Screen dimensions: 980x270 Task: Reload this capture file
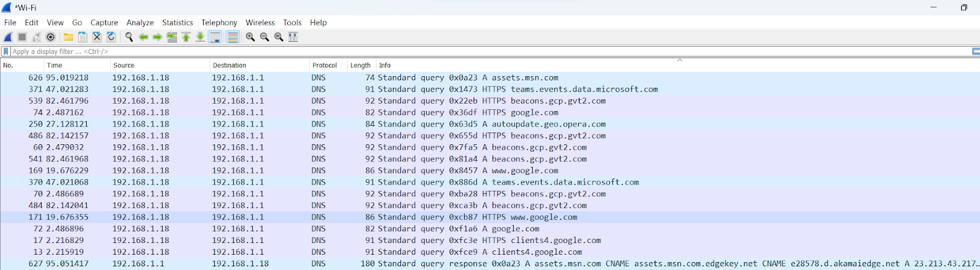click(x=111, y=37)
